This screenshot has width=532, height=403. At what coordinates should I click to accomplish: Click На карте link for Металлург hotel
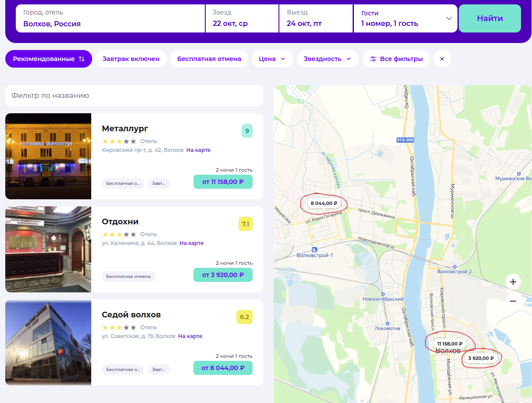click(x=198, y=150)
